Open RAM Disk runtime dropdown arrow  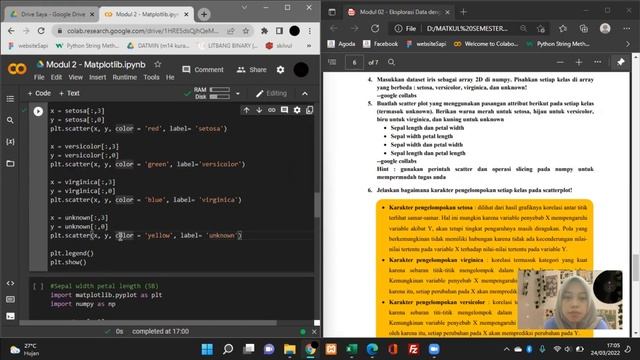238,93
